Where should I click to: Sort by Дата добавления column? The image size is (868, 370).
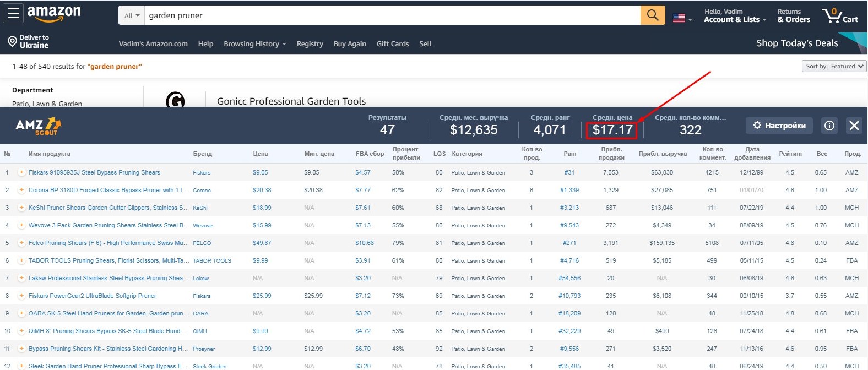click(x=752, y=154)
